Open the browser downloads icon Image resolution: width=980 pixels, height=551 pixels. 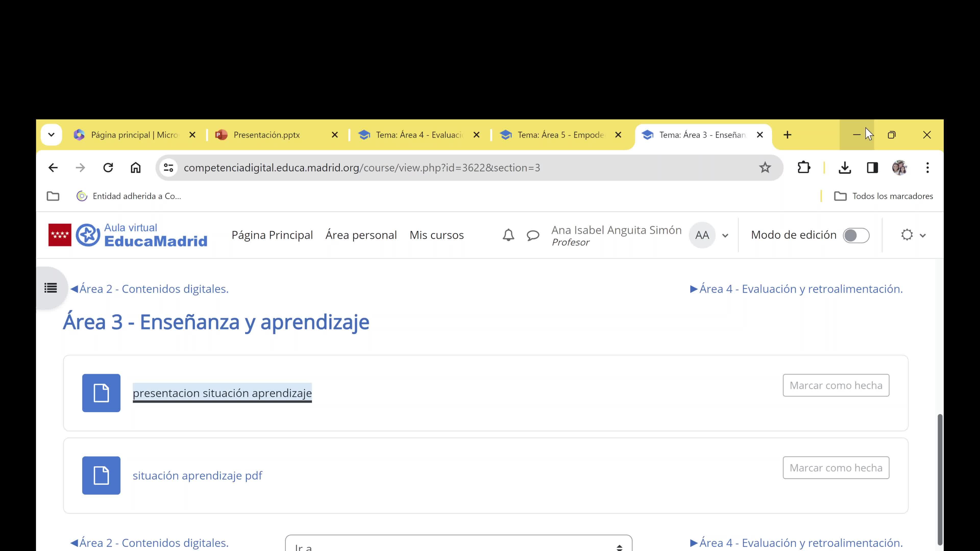844,168
